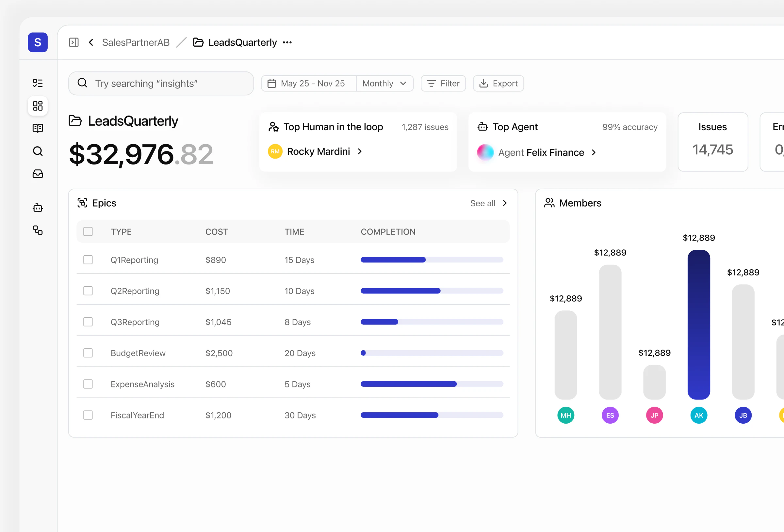Click the folder icon beside LeadsQuarterly heading
This screenshot has width=784, height=532.
coord(75,121)
